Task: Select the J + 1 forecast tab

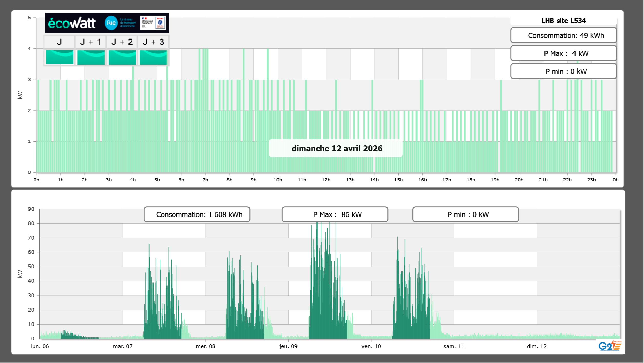Action: tap(91, 42)
